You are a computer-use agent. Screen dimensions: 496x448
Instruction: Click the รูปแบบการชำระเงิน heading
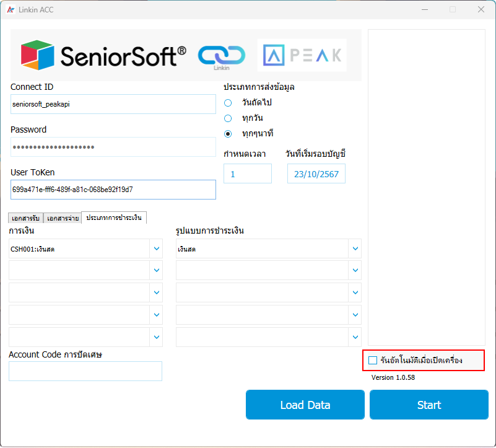[210, 231]
